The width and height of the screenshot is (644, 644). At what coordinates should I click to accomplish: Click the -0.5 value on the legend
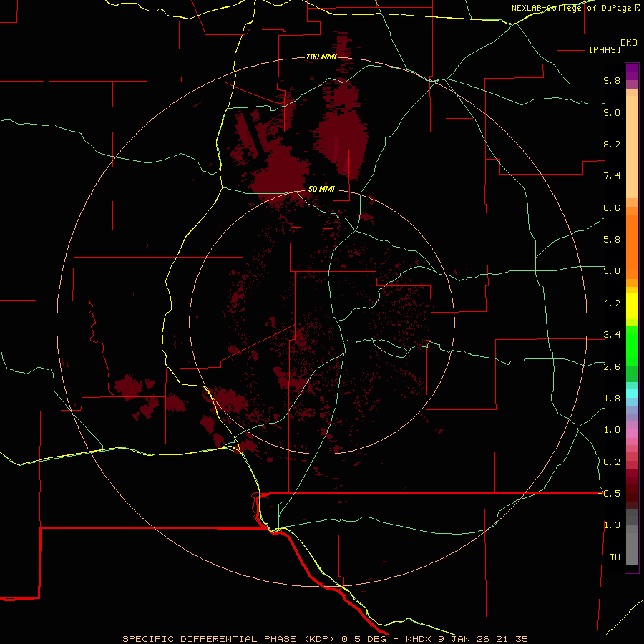tap(610, 494)
